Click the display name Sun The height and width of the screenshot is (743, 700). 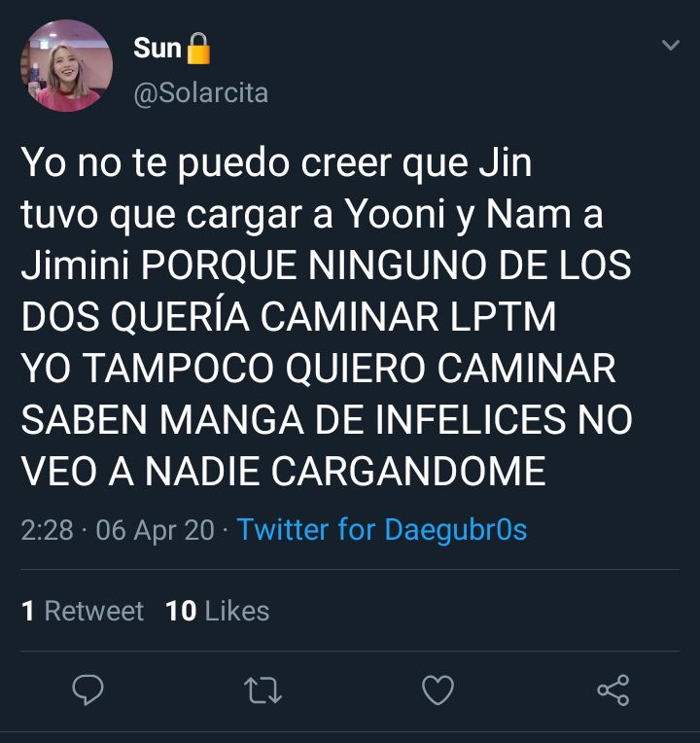(157, 48)
